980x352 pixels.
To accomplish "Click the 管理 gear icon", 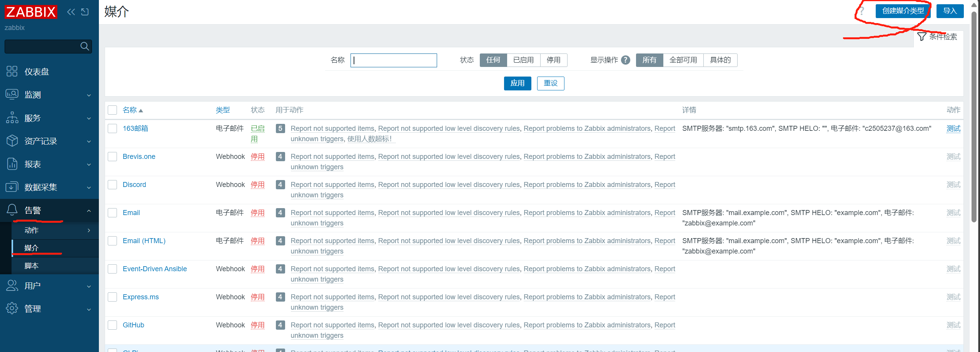I will 12,309.
